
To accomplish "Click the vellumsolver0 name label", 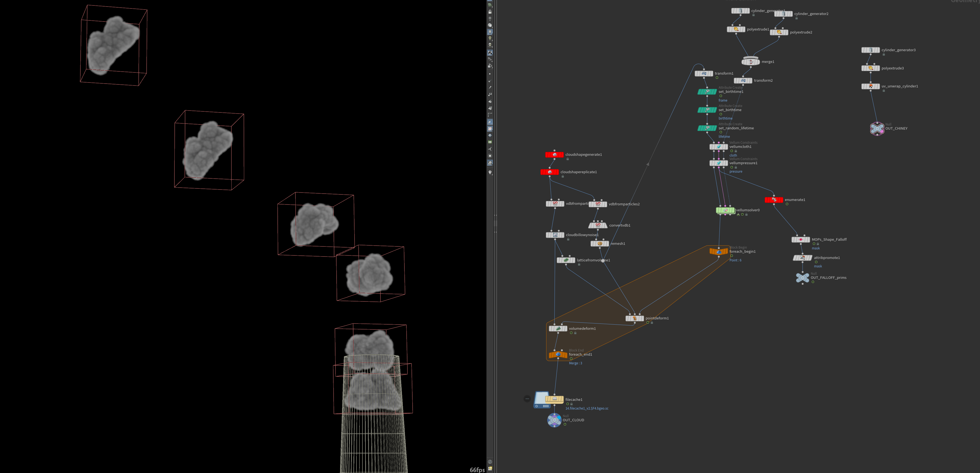I will tap(748, 210).
